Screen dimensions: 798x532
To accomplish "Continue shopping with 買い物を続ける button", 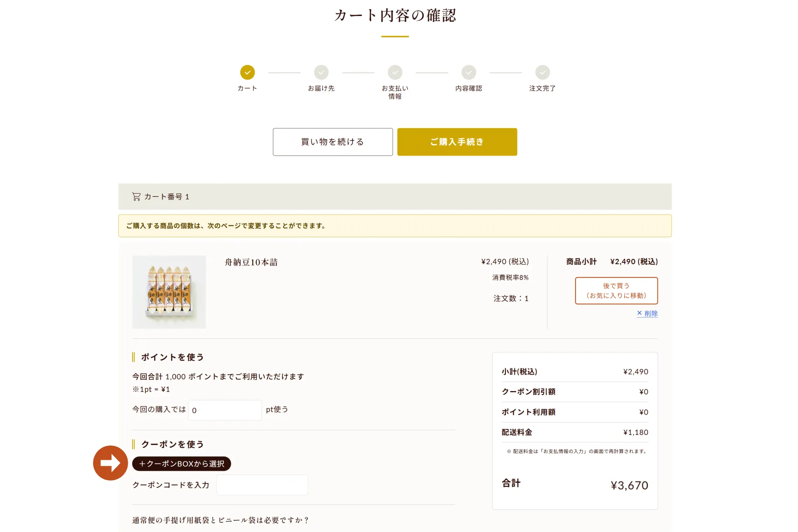I will coord(333,142).
